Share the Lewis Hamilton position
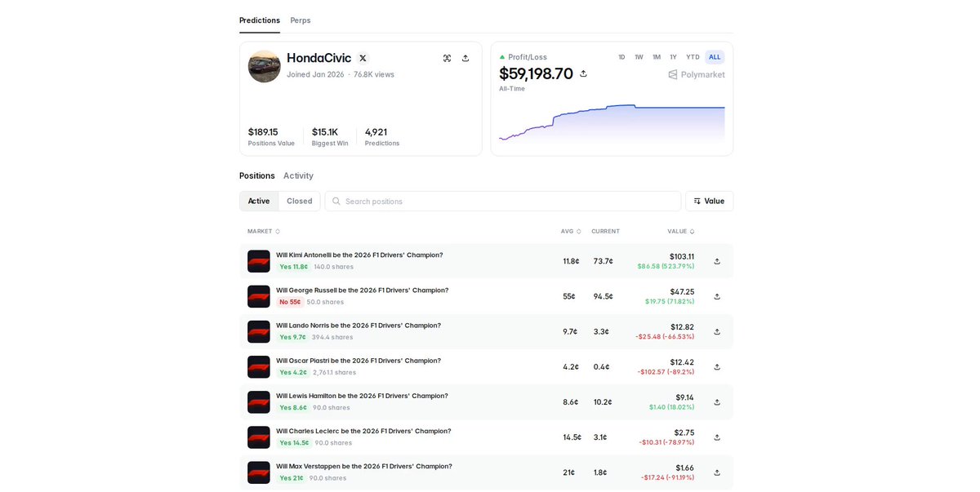 [x=717, y=401]
